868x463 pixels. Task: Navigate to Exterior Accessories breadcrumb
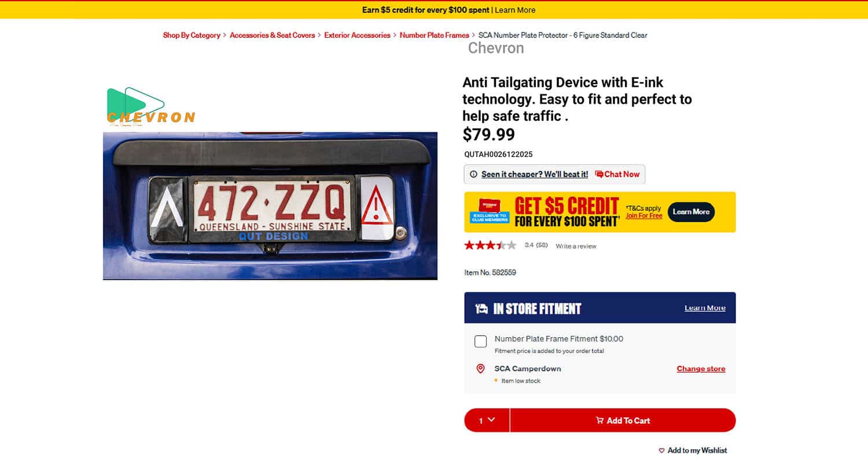click(x=357, y=35)
